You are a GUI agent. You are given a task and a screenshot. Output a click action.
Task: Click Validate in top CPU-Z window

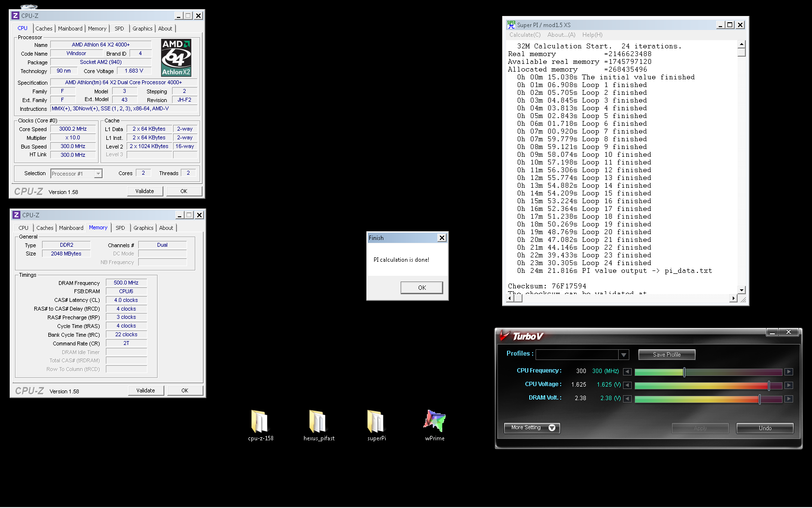145,191
